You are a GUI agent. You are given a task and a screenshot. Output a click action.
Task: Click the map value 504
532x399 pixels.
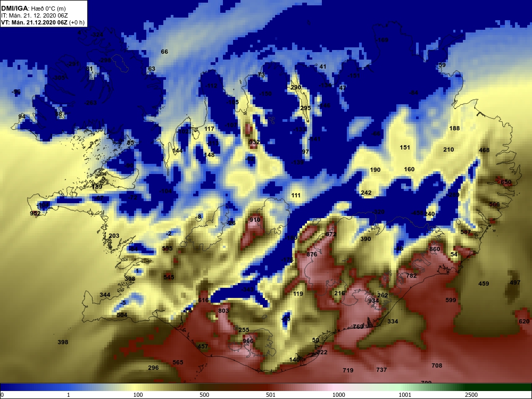[122, 315]
